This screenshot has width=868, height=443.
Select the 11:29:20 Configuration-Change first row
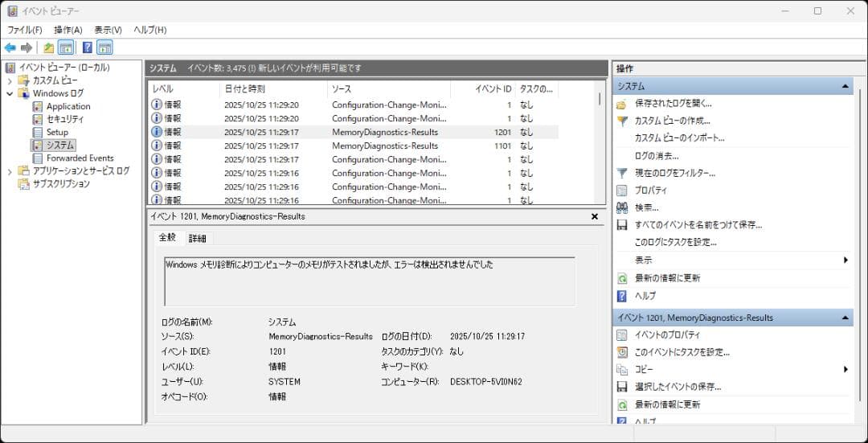point(353,105)
